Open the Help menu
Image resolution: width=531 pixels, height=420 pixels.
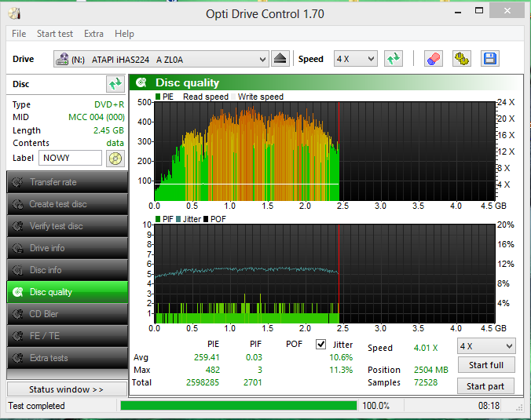coord(124,34)
